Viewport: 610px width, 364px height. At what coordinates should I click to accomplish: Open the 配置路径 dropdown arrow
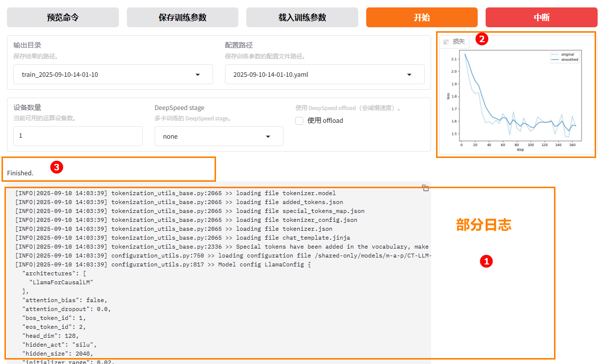409,75
